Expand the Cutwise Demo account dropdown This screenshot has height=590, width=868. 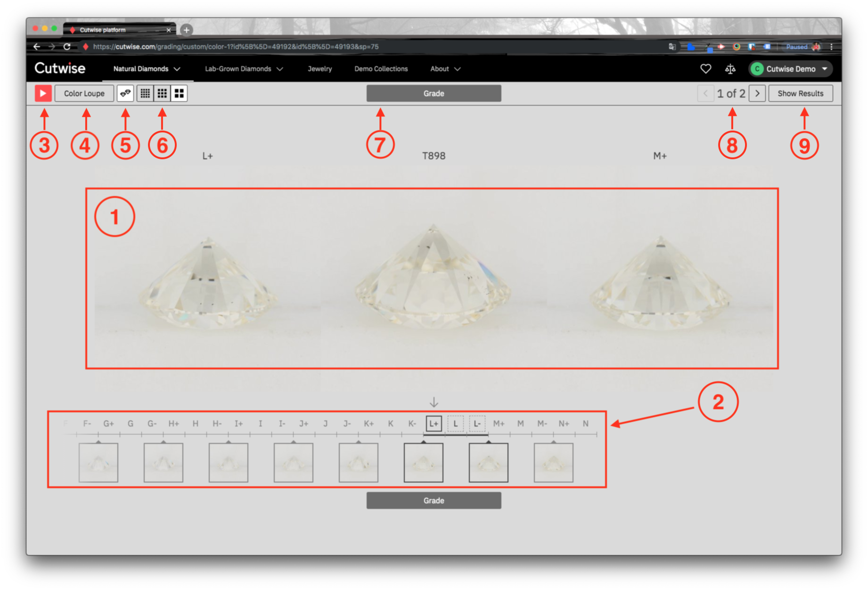tap(790, 69)
